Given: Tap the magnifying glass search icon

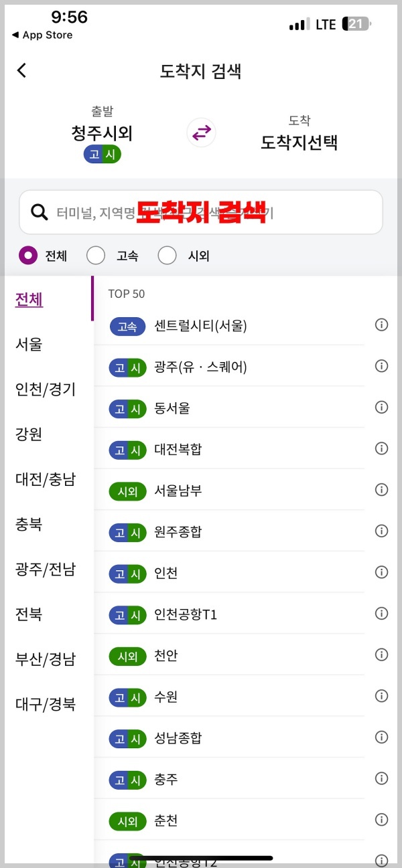Looking at the screenshot, I should (x=38, y=211).
